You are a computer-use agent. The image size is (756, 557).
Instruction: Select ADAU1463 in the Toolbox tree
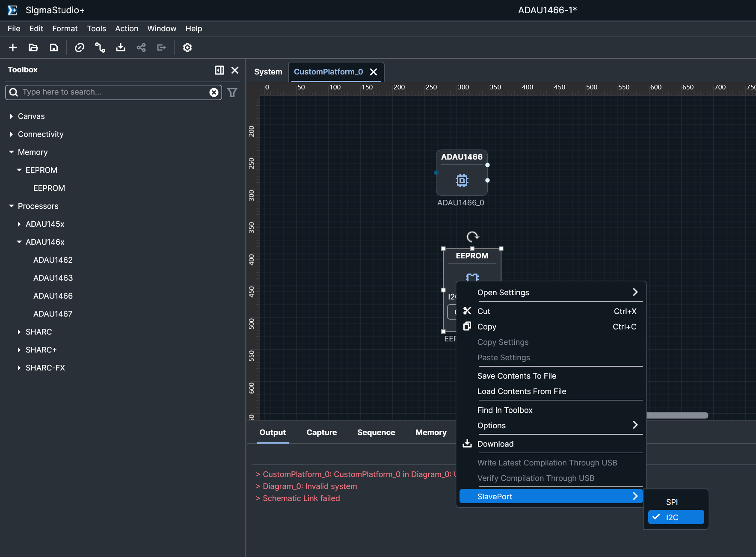[x=53, y=278]
